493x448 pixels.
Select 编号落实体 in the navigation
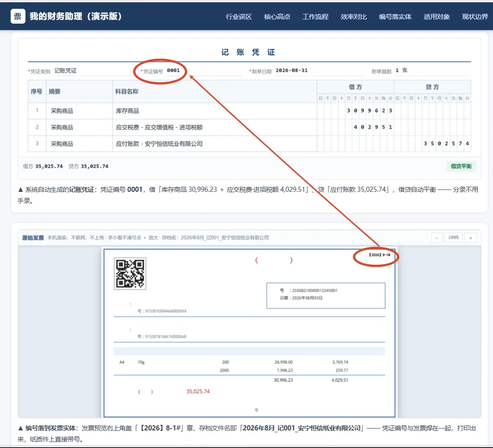395,17
